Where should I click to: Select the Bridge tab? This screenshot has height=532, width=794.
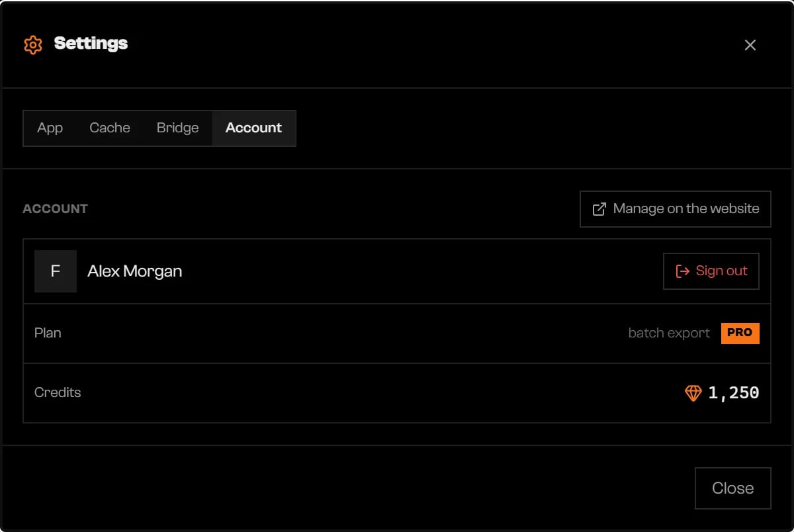[x=178, y=128]
